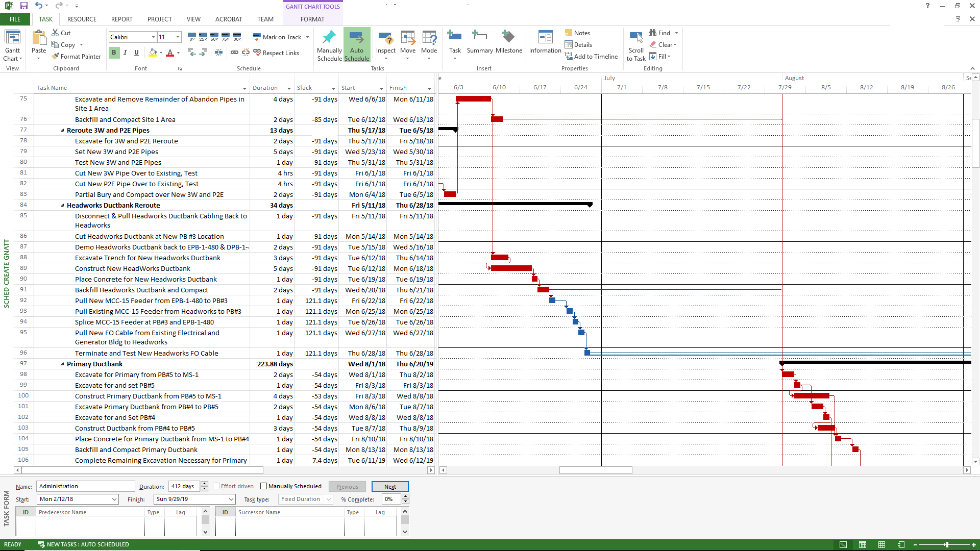The height and width of the screenshot is (551, 980).
Task: Collapse the Headworks Ductbank Reroute summary
Action: click(62, 206)
